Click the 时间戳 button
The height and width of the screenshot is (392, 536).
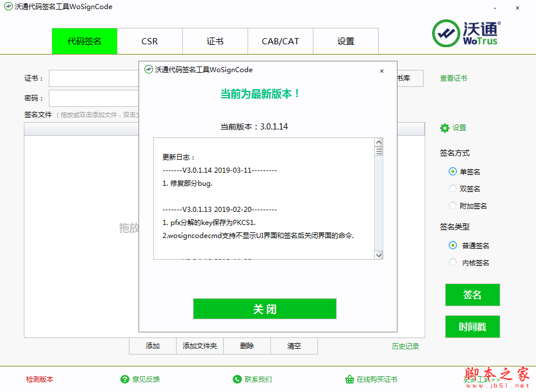click(x=472, y=327)
